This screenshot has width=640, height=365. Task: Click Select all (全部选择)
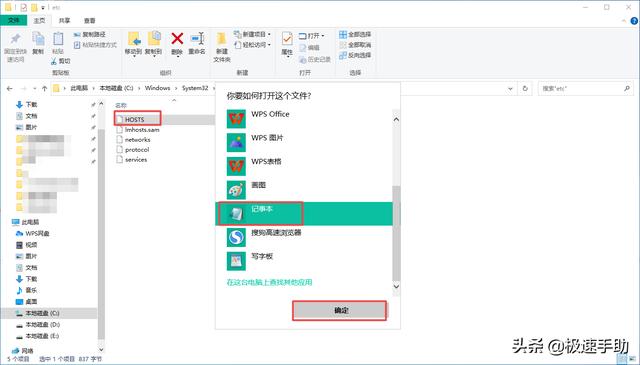(x=355, y=35)
